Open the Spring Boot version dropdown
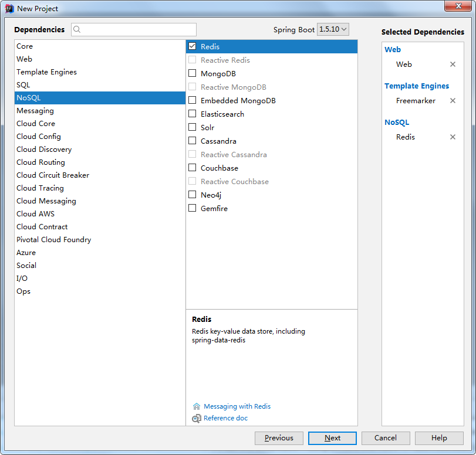 (333, 29)
